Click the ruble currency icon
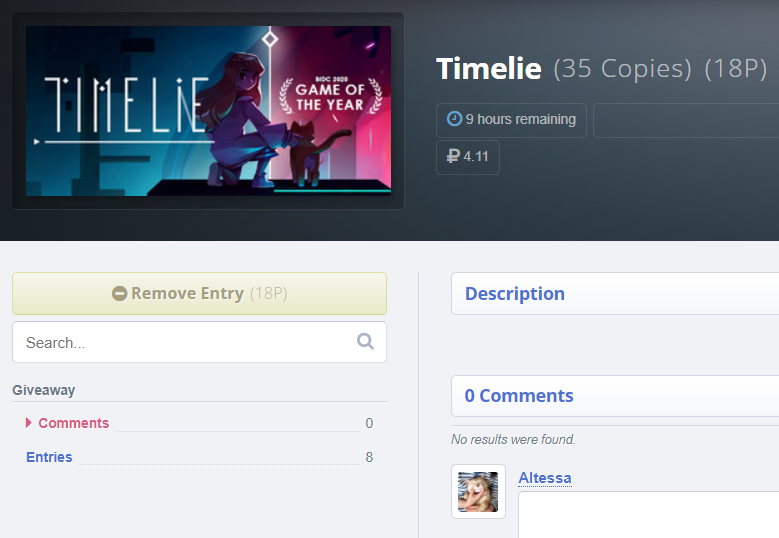Screen dimensions: 779x538 coord(453,156)
